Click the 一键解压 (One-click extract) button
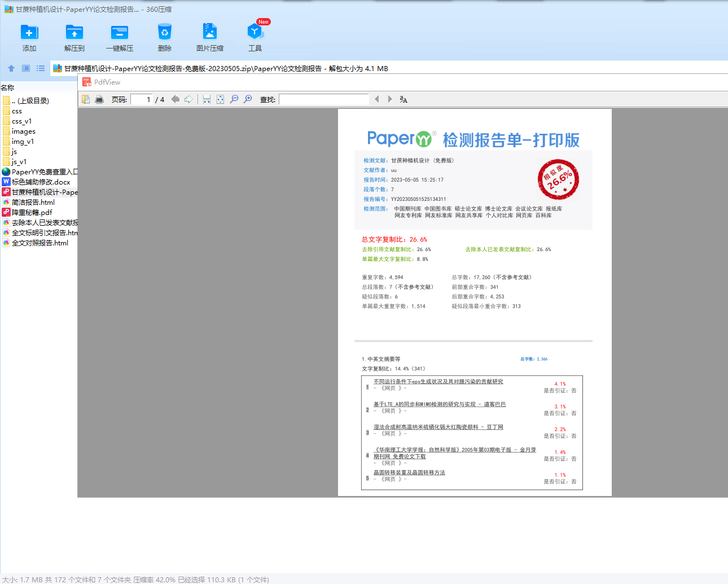Viewport: 728px width, 584px height. [x=120, y=38]
